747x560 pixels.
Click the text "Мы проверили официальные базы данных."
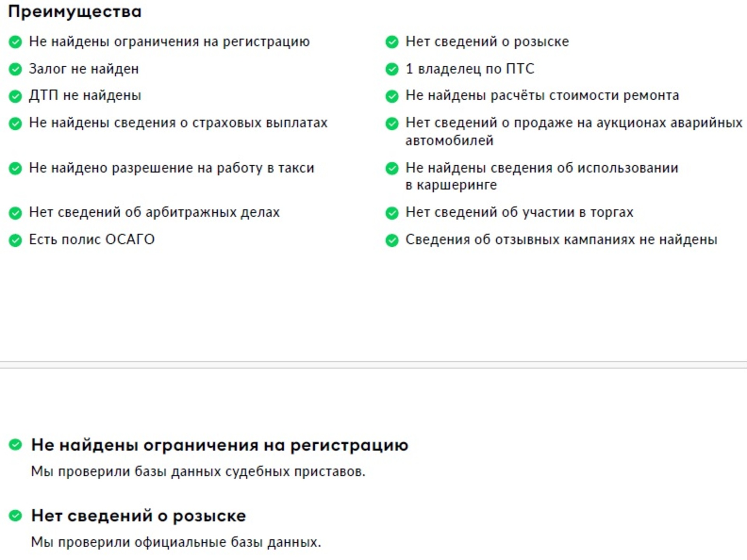tap(176, 542)
